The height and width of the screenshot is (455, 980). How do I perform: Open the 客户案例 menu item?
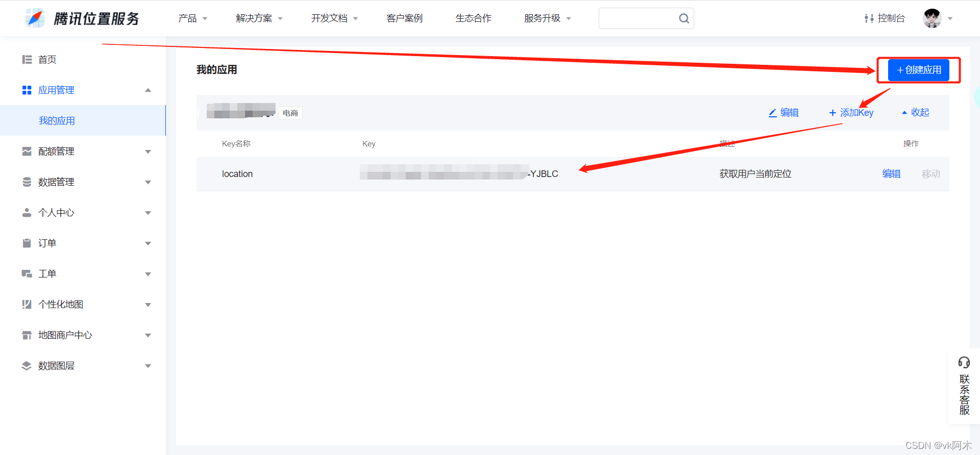tap(405, 18)
